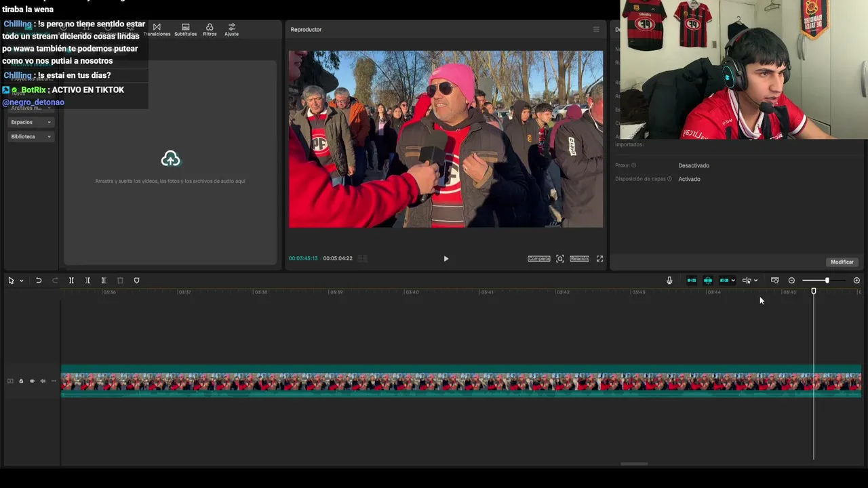The image size is (868, 488).
Task: Hide the video track with eye icon
Action: click(x=32, y=381)
